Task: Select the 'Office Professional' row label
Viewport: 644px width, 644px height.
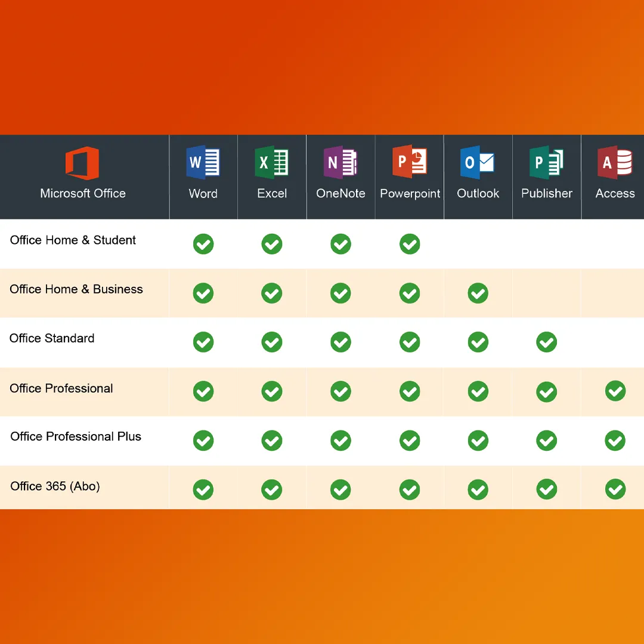Action: 61,388
